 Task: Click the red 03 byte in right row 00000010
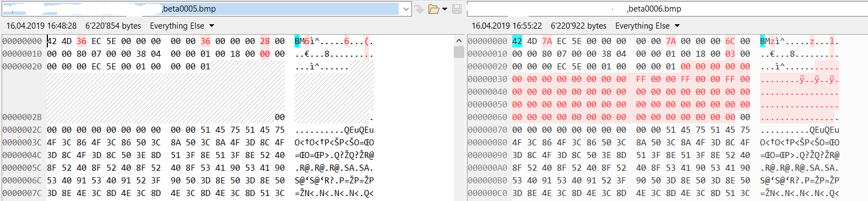tap(730, 54)
